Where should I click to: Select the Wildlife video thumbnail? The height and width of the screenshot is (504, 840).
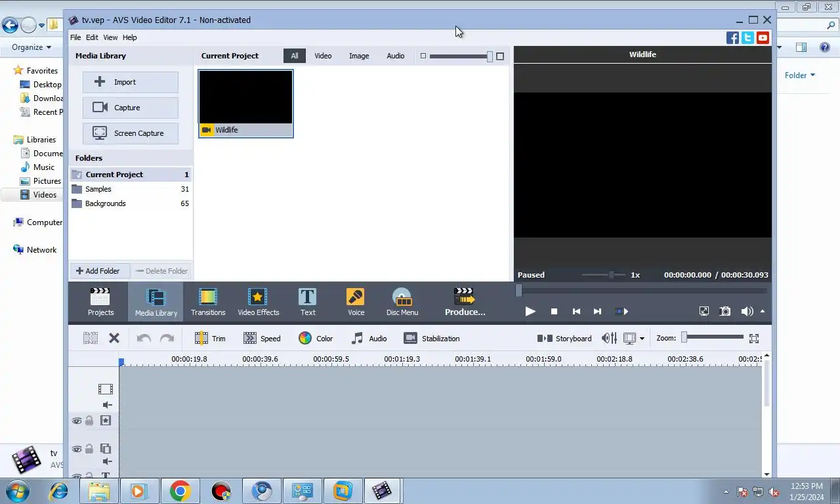(245, 104)
